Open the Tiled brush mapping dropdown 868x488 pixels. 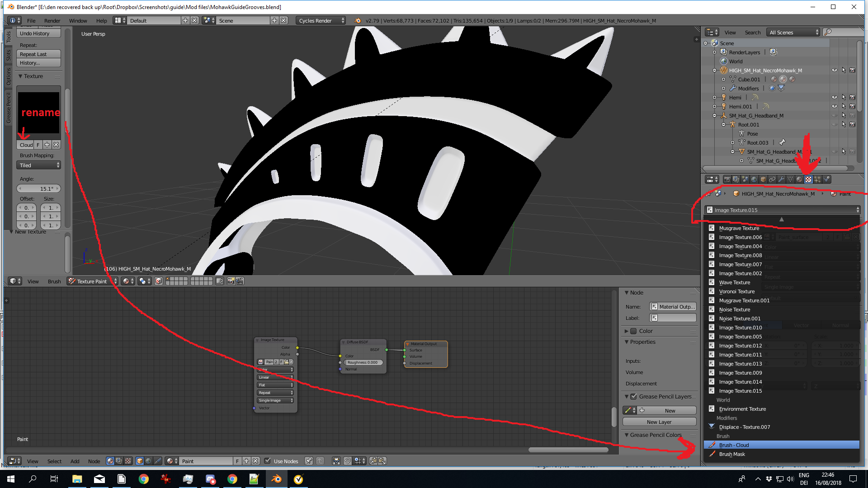[39, 165]
